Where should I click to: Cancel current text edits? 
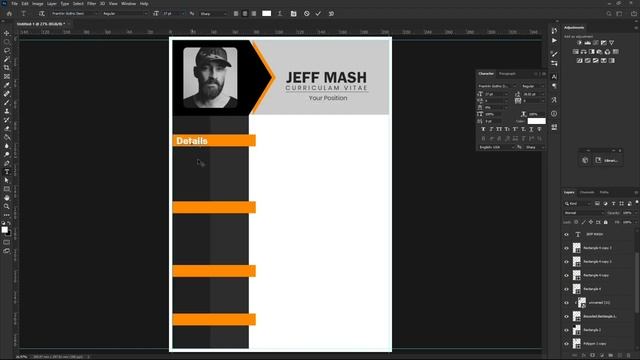307,13
